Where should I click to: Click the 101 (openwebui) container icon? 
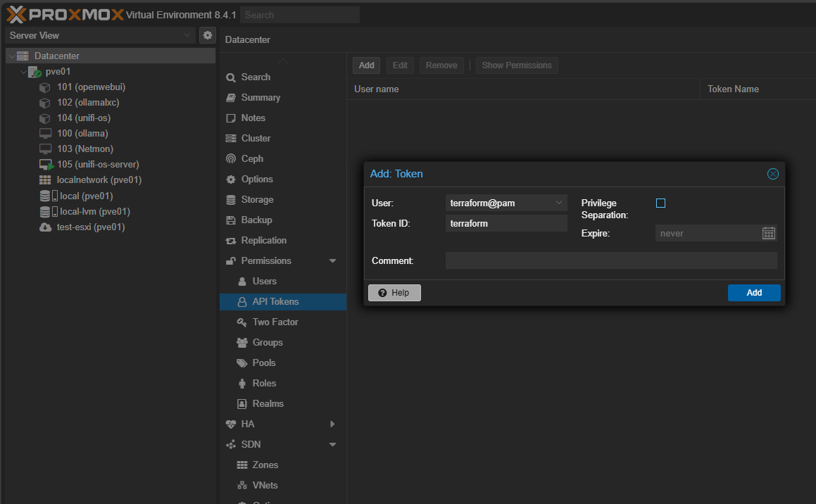pyautogui.click(x=45, y=87)
